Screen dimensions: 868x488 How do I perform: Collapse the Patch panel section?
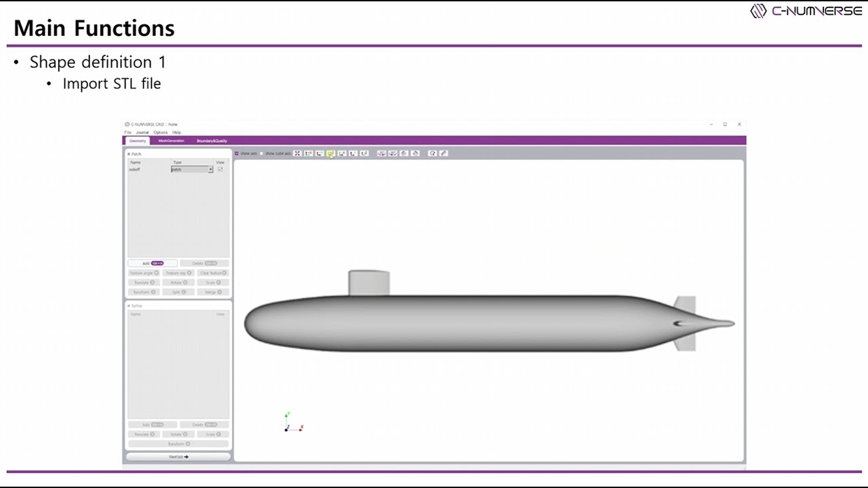129,155
